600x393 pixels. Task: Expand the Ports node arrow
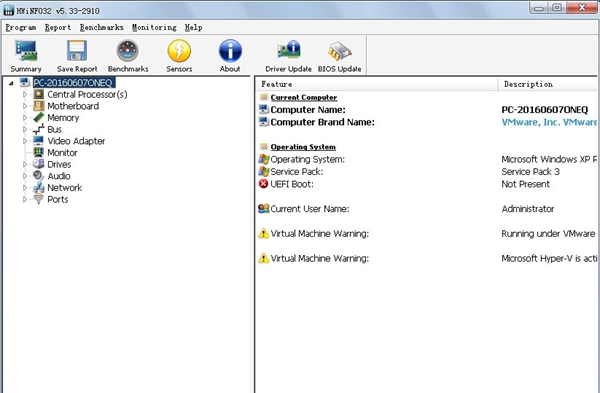(25, 199)
